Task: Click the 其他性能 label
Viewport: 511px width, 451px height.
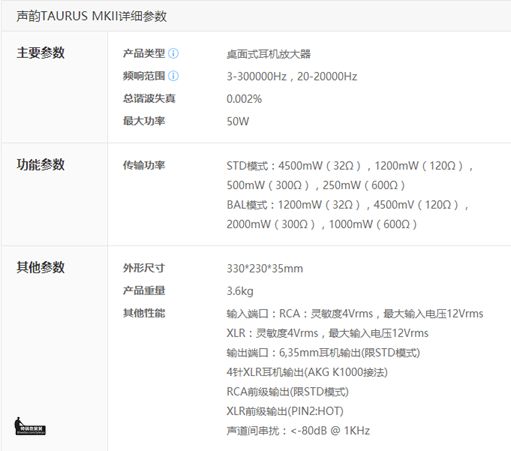Action: point(144,313)
